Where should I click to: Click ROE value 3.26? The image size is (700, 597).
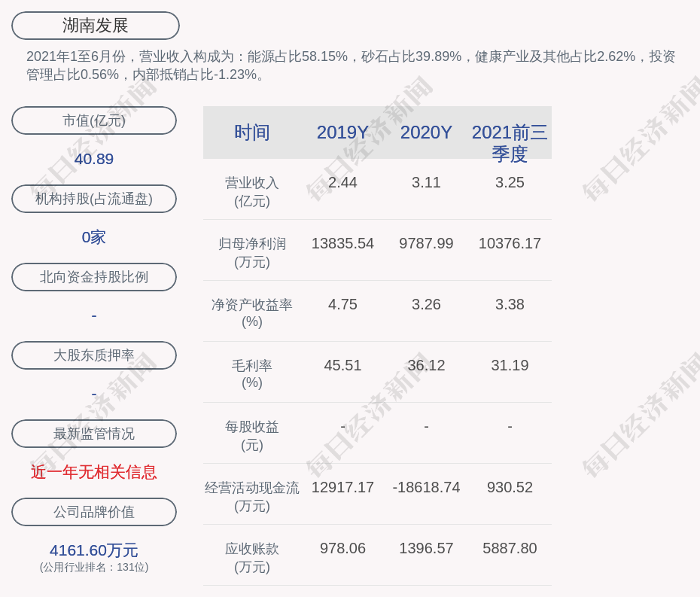(426, 304)
